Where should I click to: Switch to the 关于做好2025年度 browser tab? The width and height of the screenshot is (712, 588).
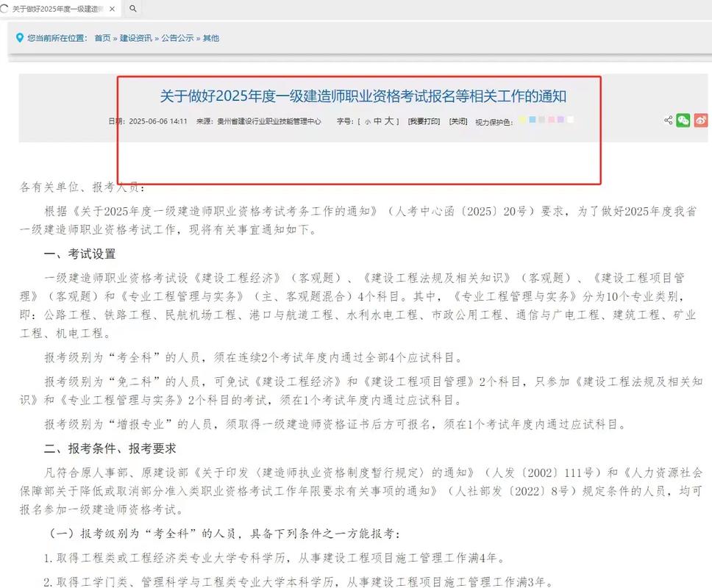[x=55, y=9]
